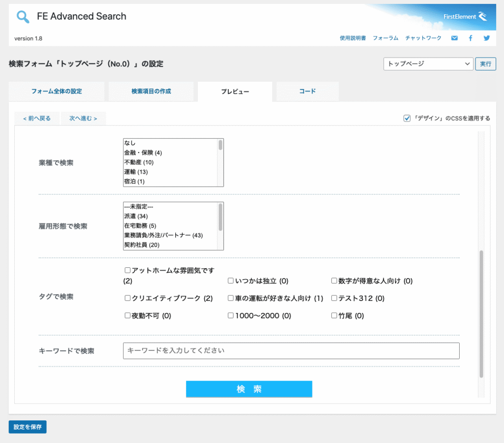Screen dimensions: 504x443
Task: Click the 設定を保存 button
Action: (x=28, y=427)
